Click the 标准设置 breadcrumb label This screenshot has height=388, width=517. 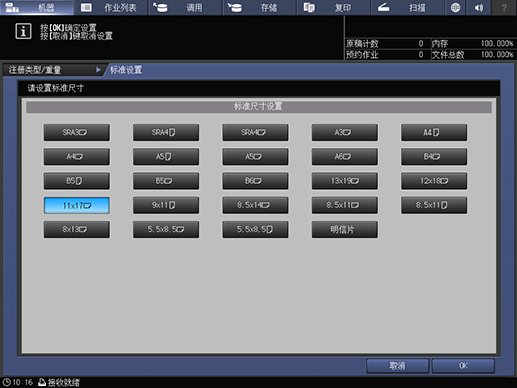pyautogui.click(x=126, y=70)
